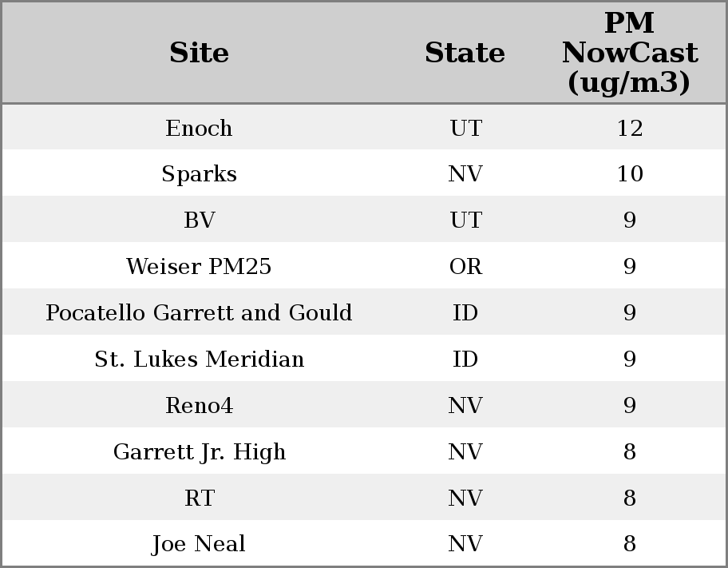
Task: Select the OR state cell
Action: click(x=465, y=267)
